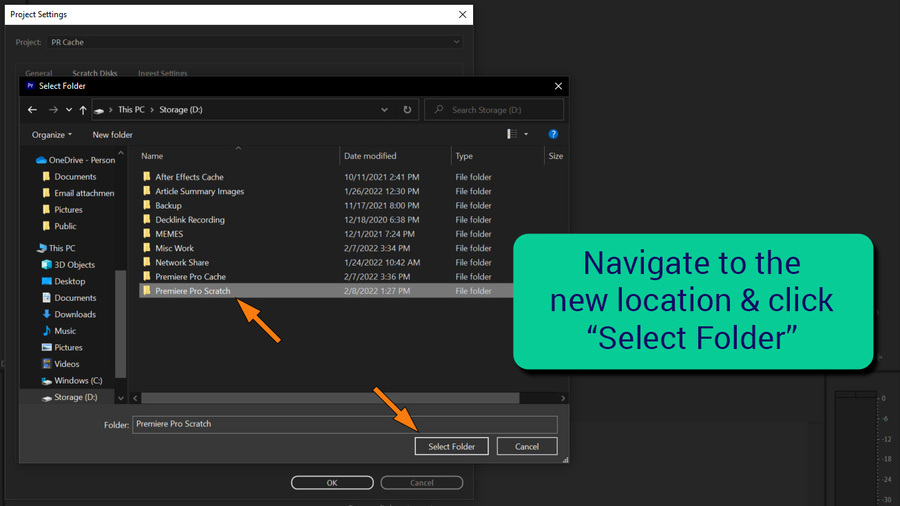The width and height of the screenshot is (900, 506).
Task: Select the 3D Objects folder in sidebar
Action: tap(74, 265)
